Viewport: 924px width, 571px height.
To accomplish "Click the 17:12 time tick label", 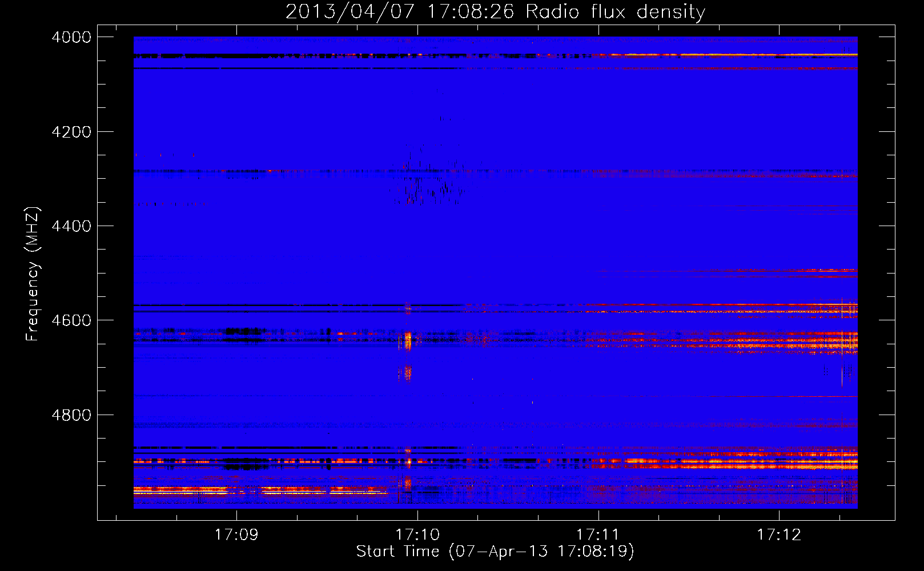I will (x=779, y=534).
